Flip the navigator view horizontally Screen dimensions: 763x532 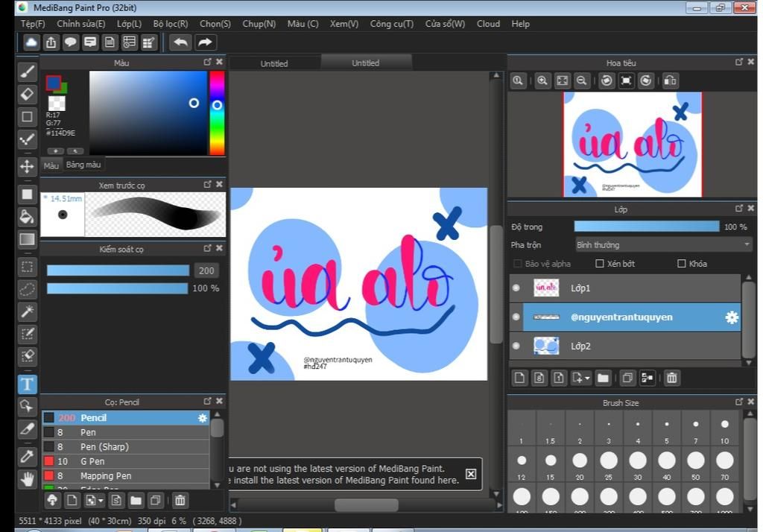point(670,80)
